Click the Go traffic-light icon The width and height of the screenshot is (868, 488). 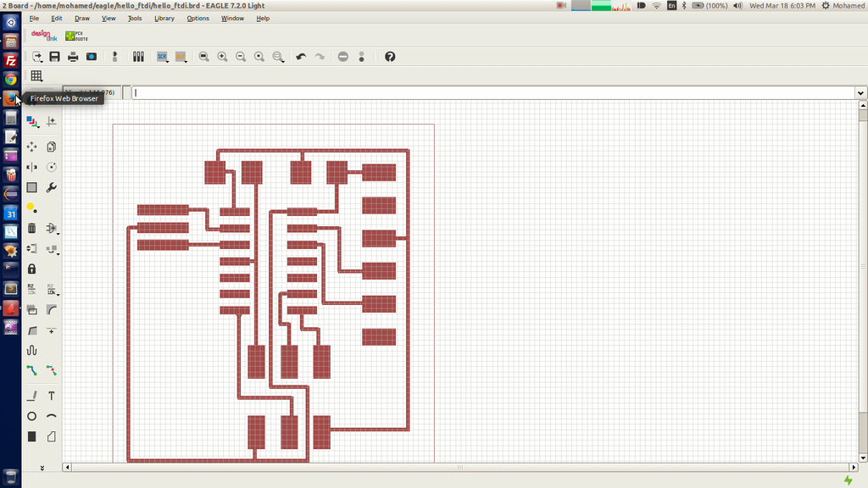(361, 57)
